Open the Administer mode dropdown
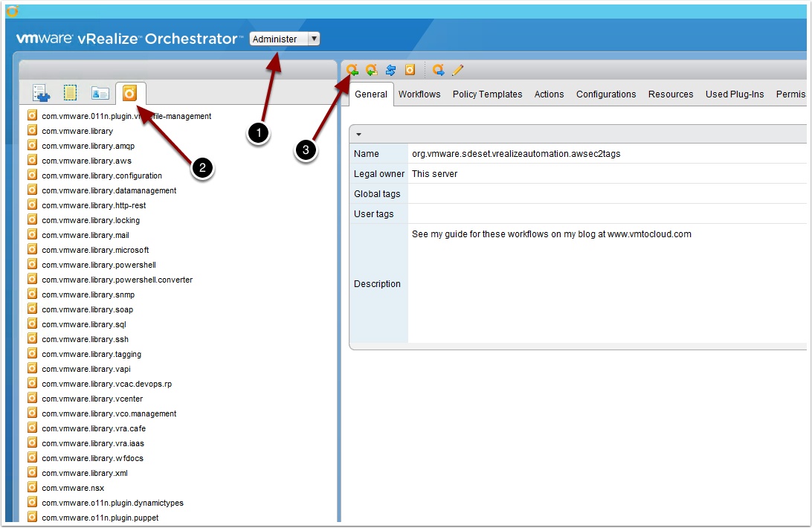This screenshot has width=812, height=528. [285, 39]
